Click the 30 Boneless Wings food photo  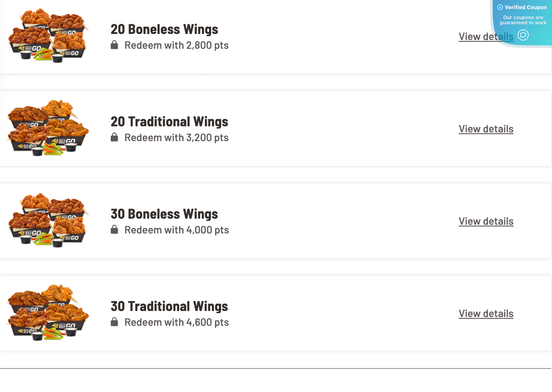[x=48, y=221]
